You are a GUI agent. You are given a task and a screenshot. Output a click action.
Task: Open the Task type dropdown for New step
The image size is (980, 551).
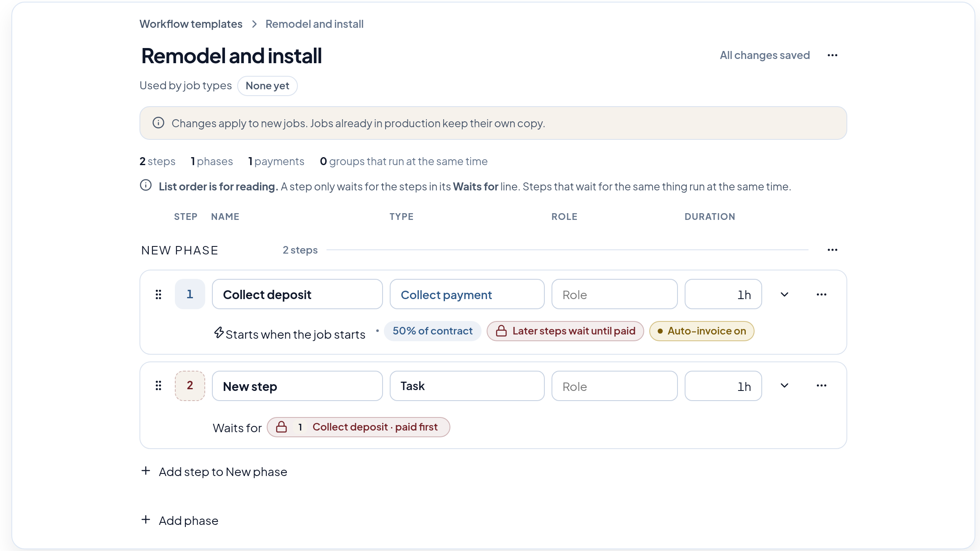[x=467, y=386]
